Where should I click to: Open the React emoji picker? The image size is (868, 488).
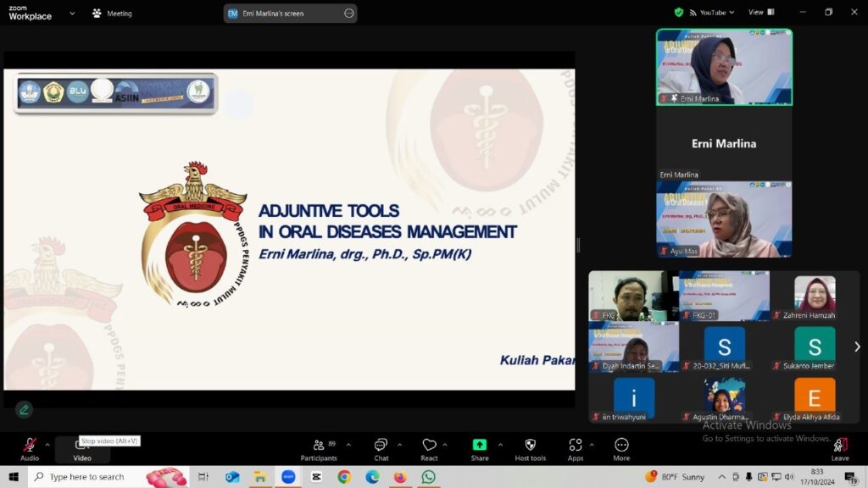point(429,449)
